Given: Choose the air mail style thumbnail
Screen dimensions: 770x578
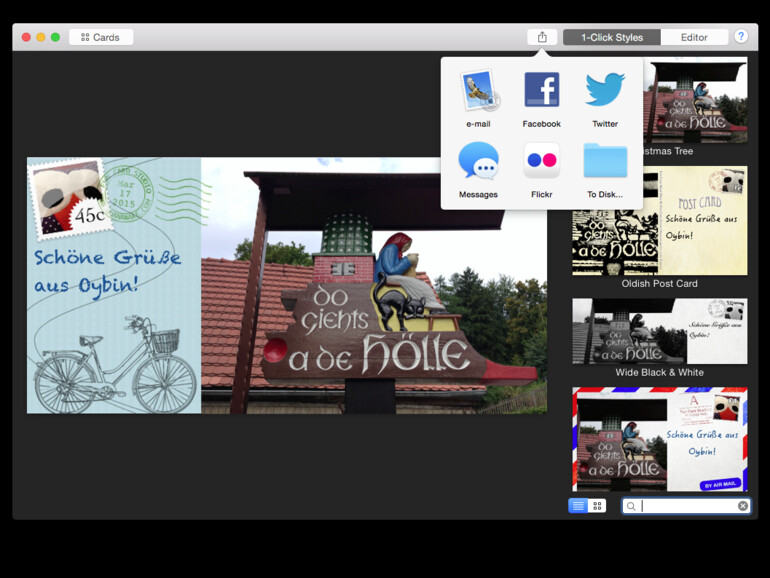Looking at the screenshot, I should (659, 439).
